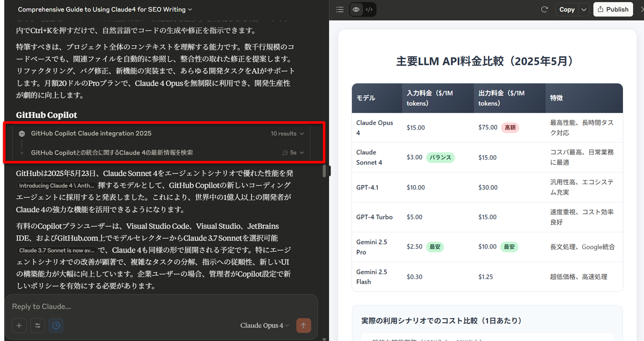Image resolution: width=644 pixels, height=341 pixels.
Task: Switch to artifact preview eye view
Action: 356,9
